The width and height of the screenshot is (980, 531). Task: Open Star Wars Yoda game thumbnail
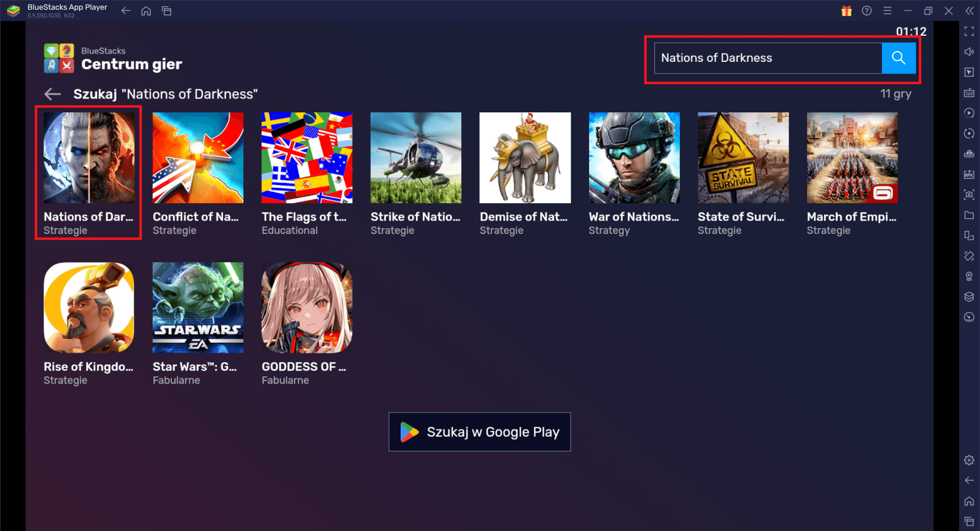198,308
